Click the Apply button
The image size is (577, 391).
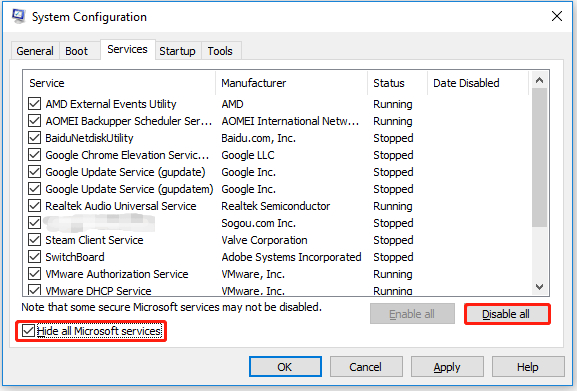tap(447, 367)
